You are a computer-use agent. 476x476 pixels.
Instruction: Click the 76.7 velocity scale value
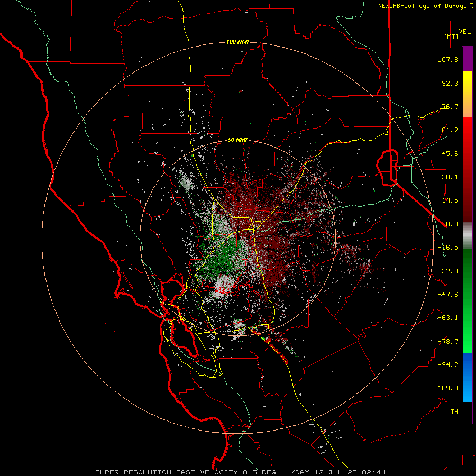pos(450,106)
